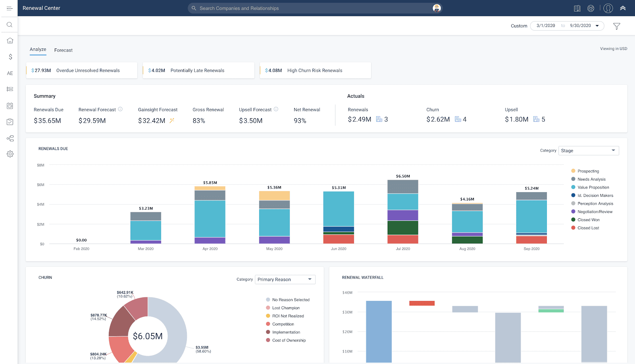Expand the Primary Reason dropdown

point(285,279)
